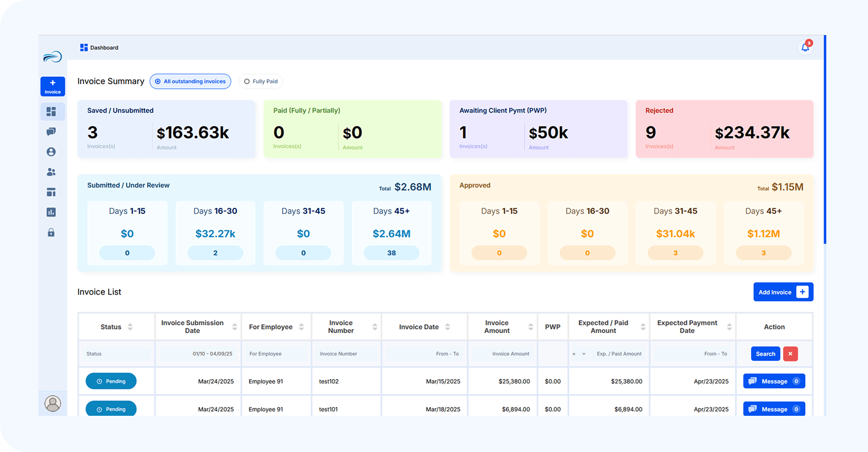Viewport: 868px width, 452px height.
Task: Open the Rejected summary card
Action: click(724, 129)
